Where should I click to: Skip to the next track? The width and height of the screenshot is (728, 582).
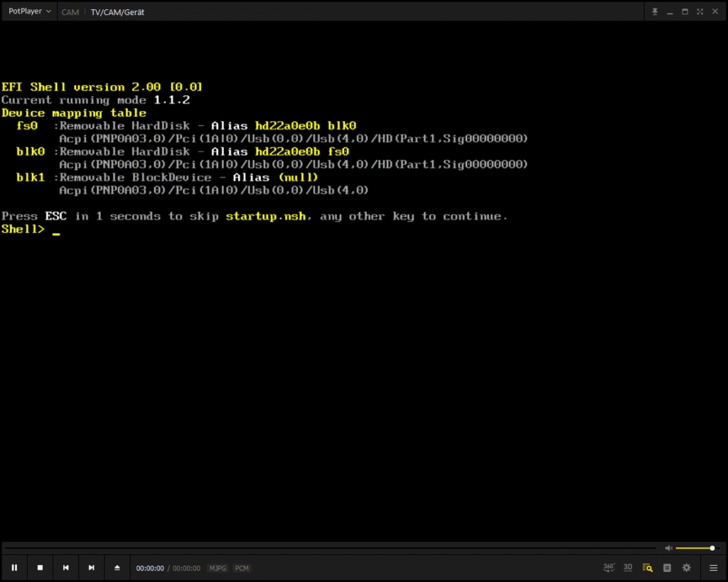click(91, 568)
